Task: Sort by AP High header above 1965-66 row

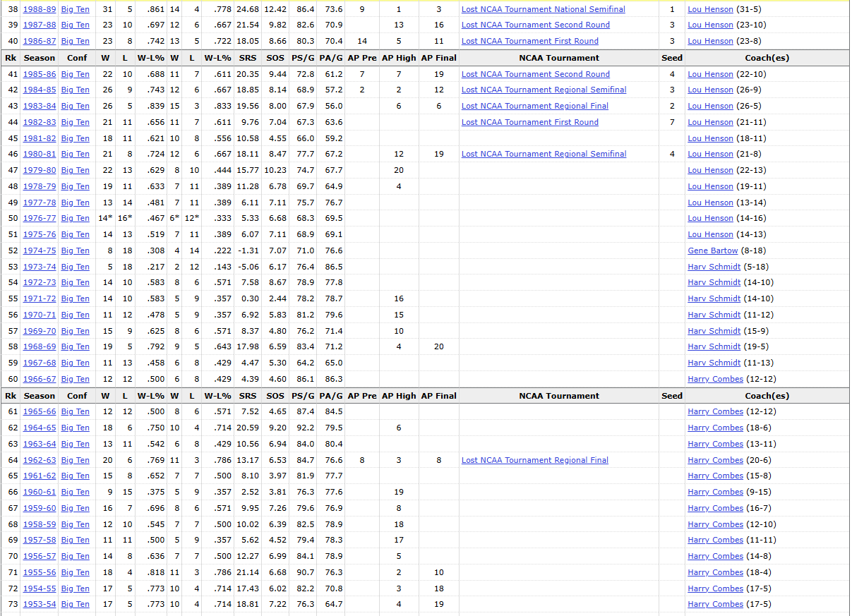Action: click(x=399, y=396)
